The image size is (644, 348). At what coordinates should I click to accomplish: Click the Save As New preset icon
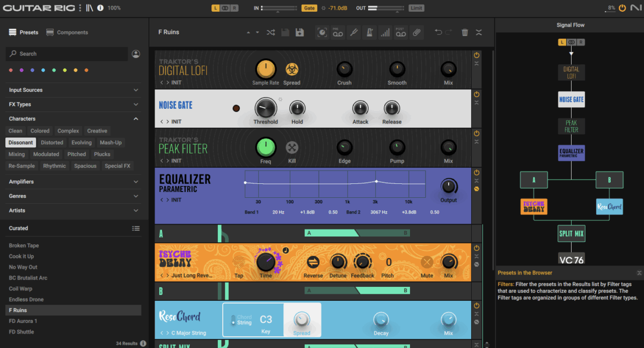click(x=299, y=32)
